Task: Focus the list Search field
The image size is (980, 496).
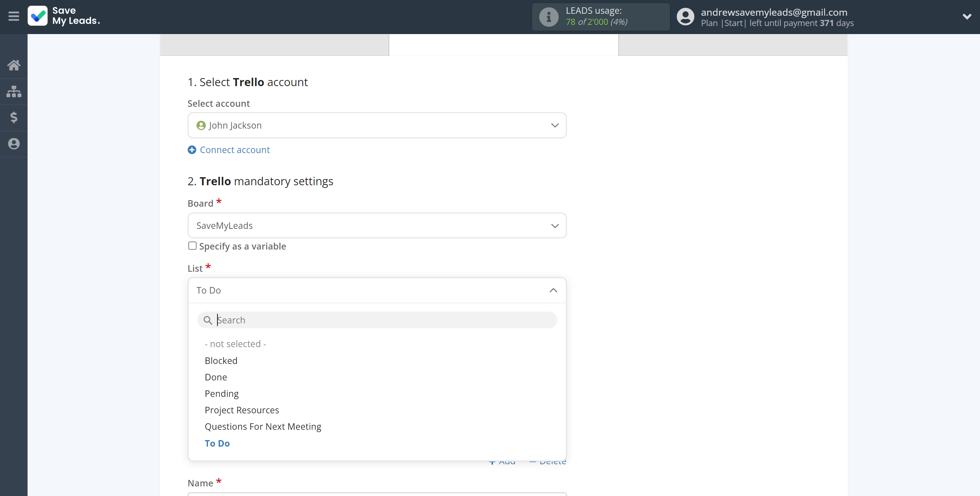Action: coord(377,320)
